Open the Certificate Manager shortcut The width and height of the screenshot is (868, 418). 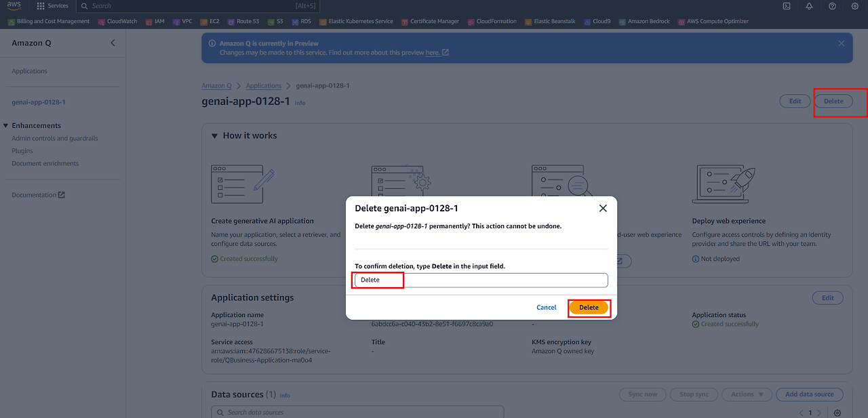click(x=430, y=22)
